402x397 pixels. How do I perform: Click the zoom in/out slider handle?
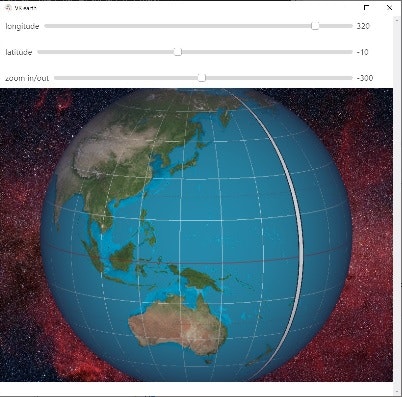[202, 78]
